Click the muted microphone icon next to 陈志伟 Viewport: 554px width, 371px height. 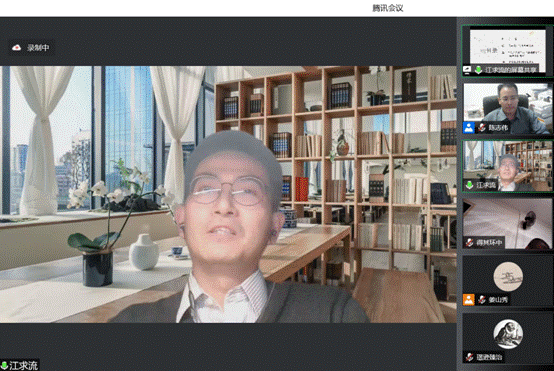pos(482,128)
